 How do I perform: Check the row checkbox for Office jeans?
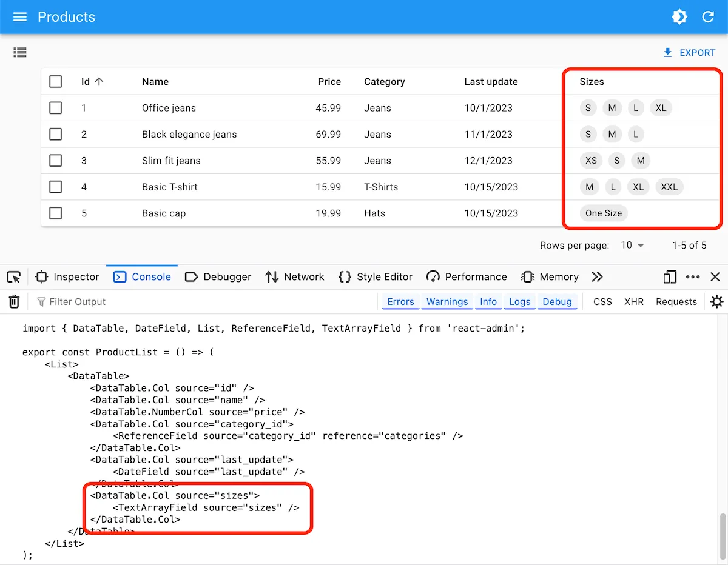[x=55, y=107]
